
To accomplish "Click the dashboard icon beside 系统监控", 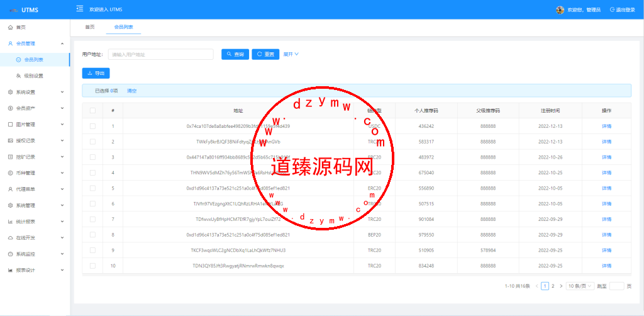I will [x=11, y=254].
